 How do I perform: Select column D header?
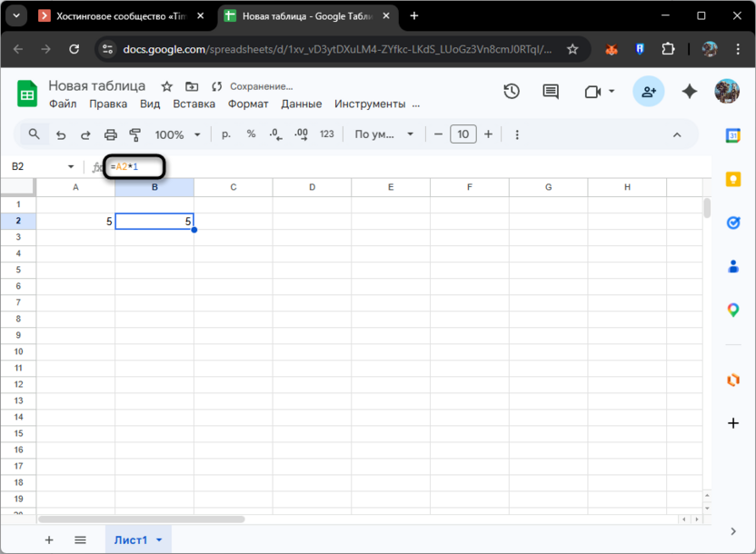(312, 187)
